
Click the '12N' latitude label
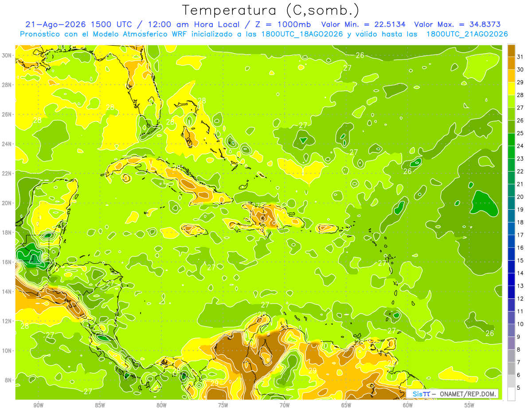point(7,321)
